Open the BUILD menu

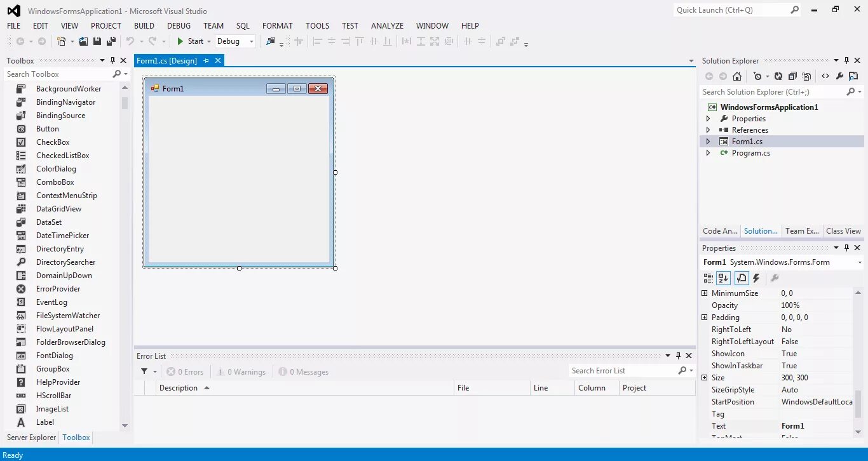(144, 25)
